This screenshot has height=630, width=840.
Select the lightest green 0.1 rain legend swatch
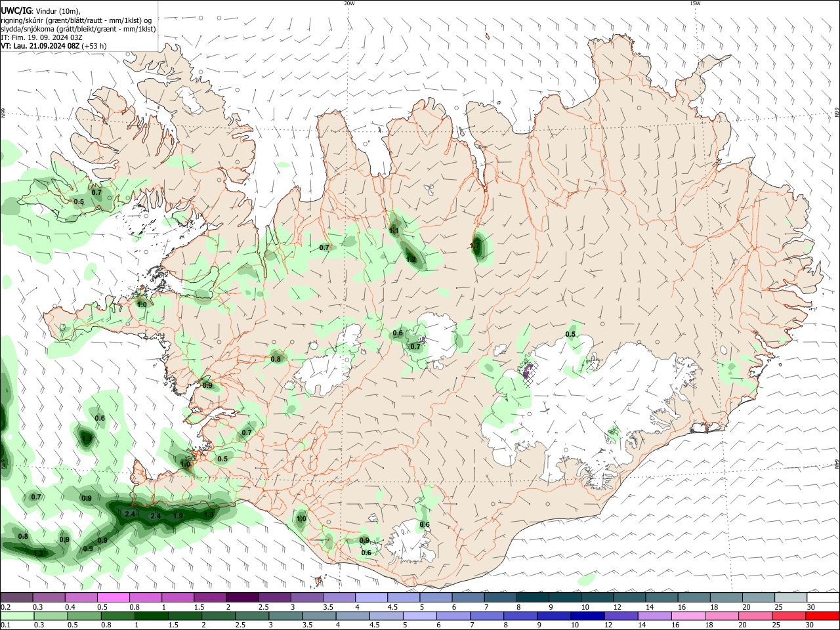(x=16, y=616)
